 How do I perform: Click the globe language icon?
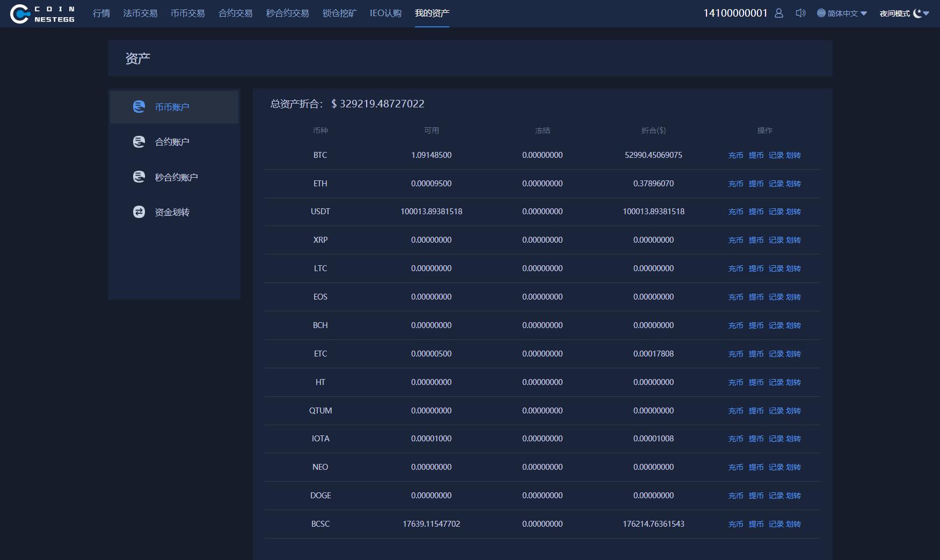[x=821, y=13]
